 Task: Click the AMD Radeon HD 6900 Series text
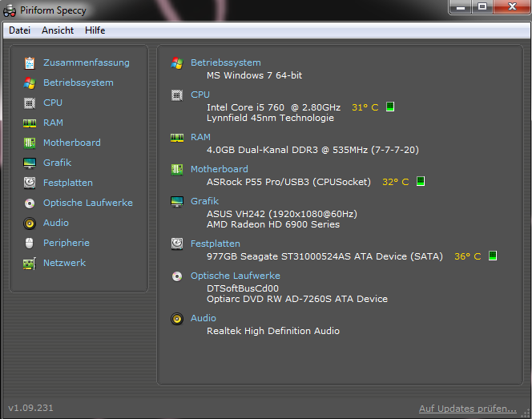point(273,224)
